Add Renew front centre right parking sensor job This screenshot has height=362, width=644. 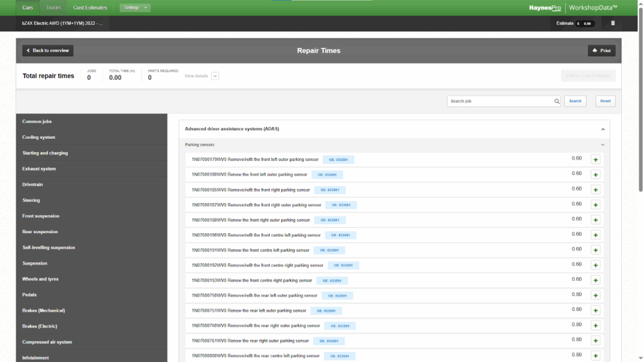tap(596, 280)
